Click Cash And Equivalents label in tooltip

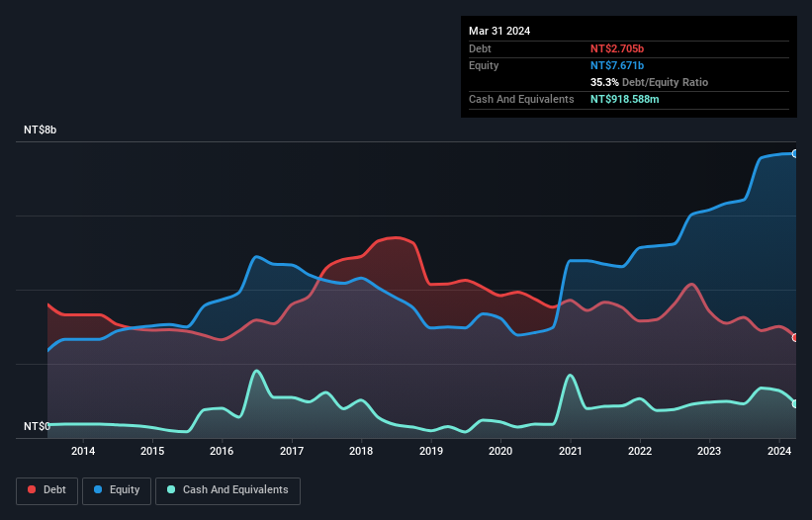(x=521, y=99)
